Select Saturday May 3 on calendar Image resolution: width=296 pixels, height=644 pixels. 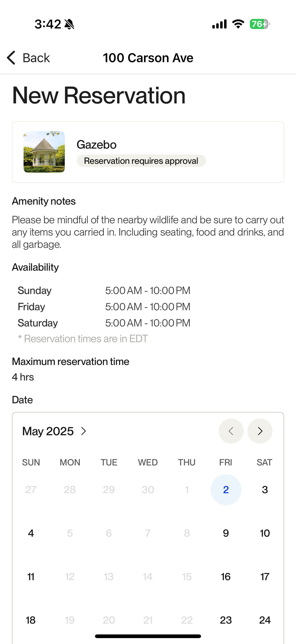coord(265,490)
